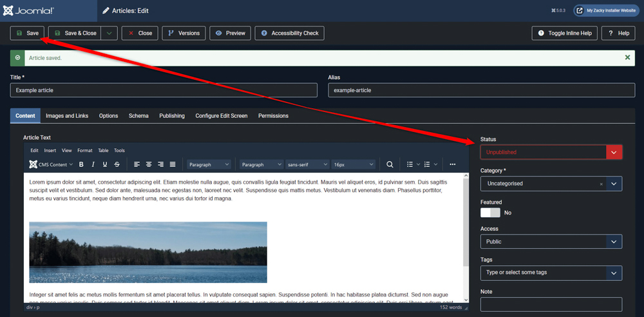Toggle strikethrough formatting
This screenshot has width=644, height=317.
(x=117, y=164)
